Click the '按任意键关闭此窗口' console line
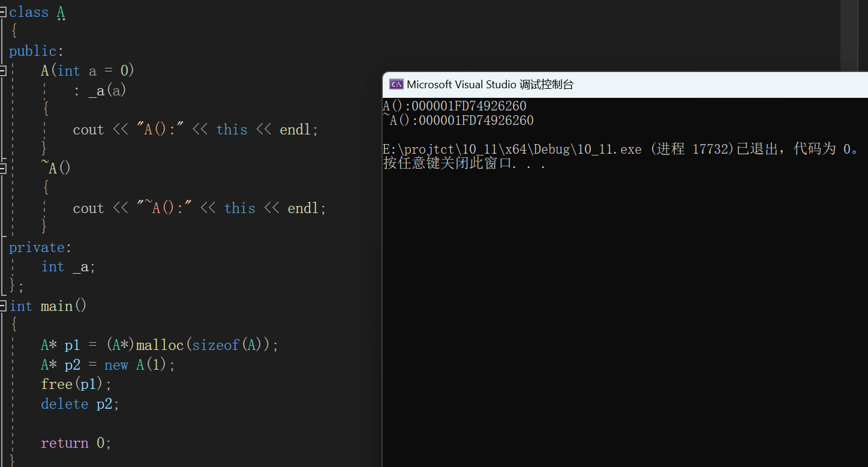The height and width of the screenshot is (467, 868). (x=464, y=163)
